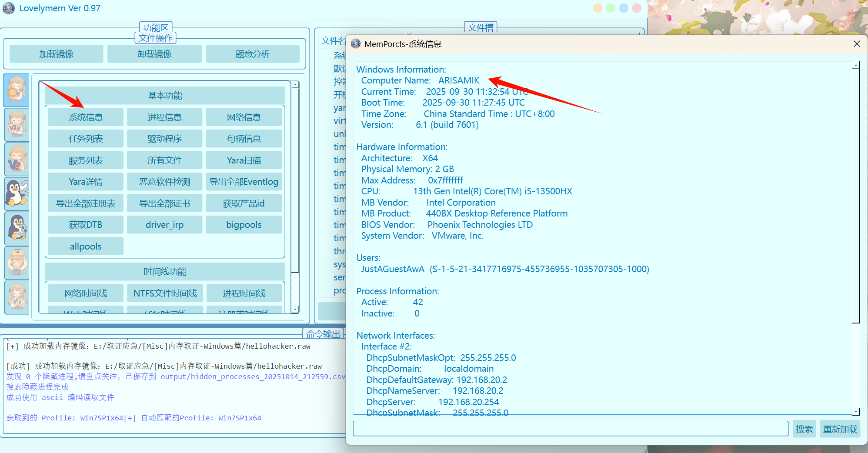The height and width of the screenshot is (453, 868).
Task: Open the penguin 3 sidebar icon
Action: [17, 228]
